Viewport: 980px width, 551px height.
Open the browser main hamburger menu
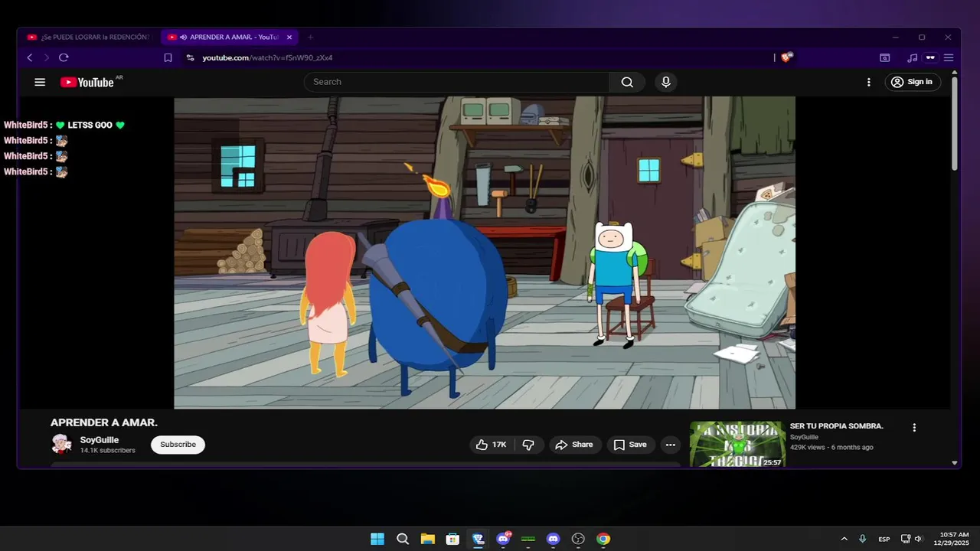(x=949, y=57)
